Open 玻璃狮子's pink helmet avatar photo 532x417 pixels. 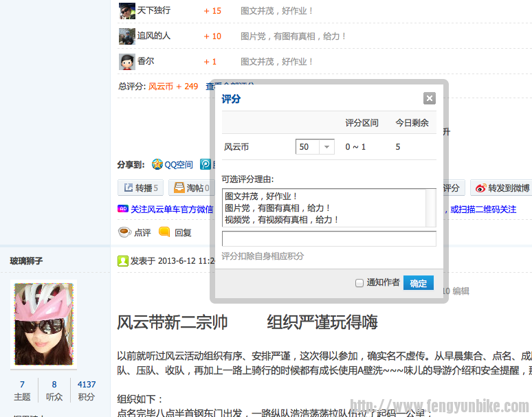pyautogui.click(x=43, y=324)
